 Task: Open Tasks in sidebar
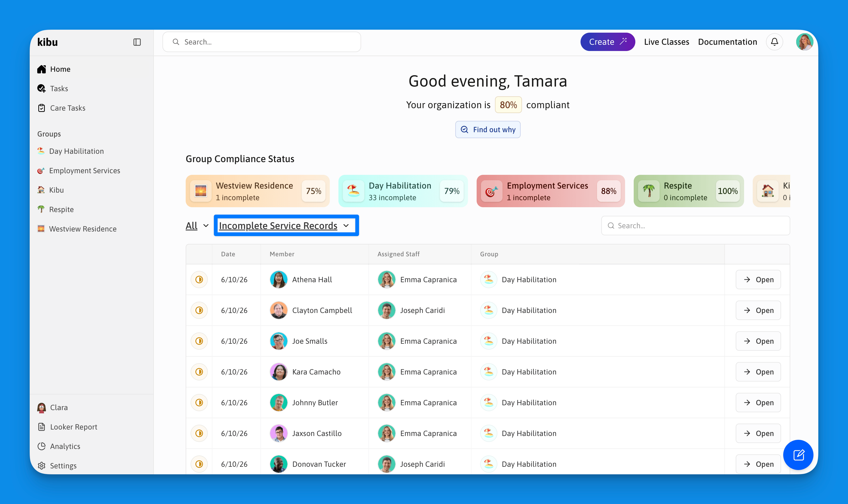tap(53, 88)
